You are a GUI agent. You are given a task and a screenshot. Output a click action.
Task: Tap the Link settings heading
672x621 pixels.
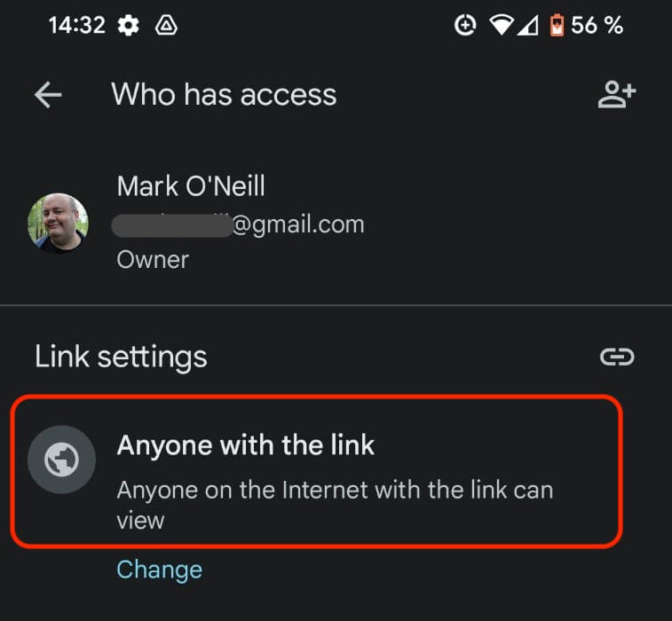[x=121, y=357]
